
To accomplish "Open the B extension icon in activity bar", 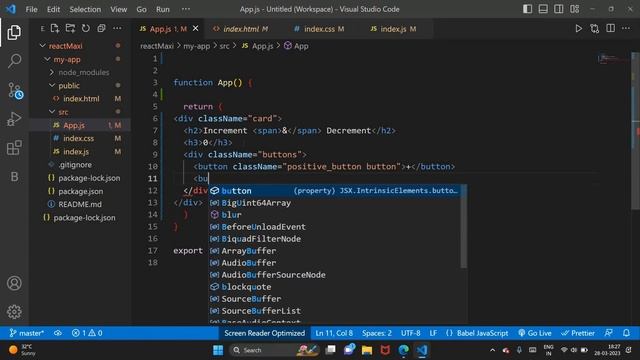I will (x=14, y=176).
